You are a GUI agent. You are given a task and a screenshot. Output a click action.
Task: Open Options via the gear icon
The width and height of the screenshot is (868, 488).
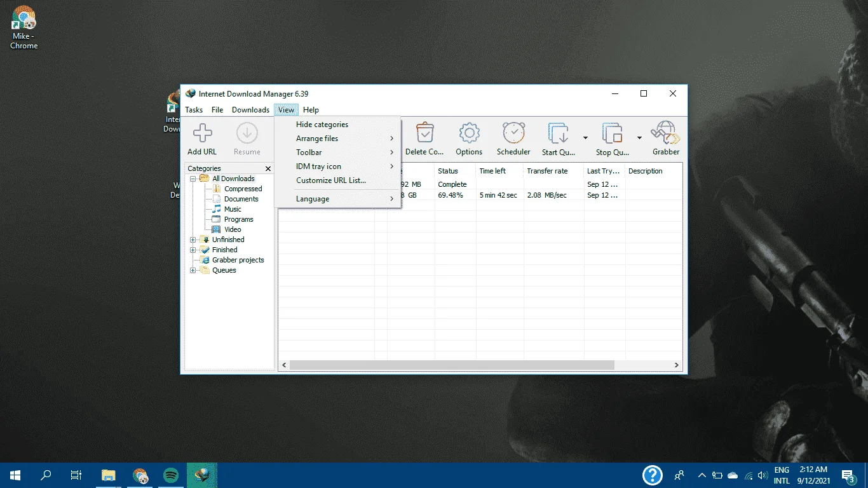tap(469, 133)
